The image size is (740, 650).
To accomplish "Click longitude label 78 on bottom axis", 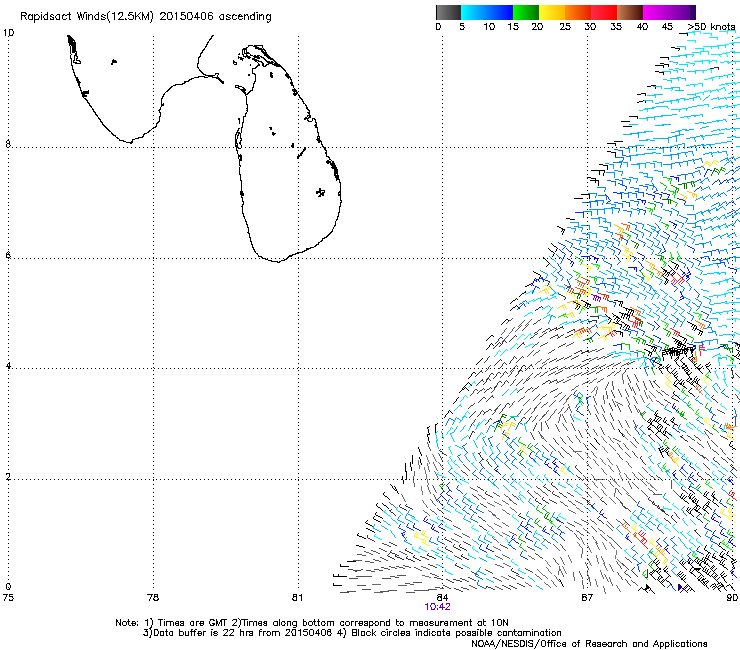I will 153,598.
